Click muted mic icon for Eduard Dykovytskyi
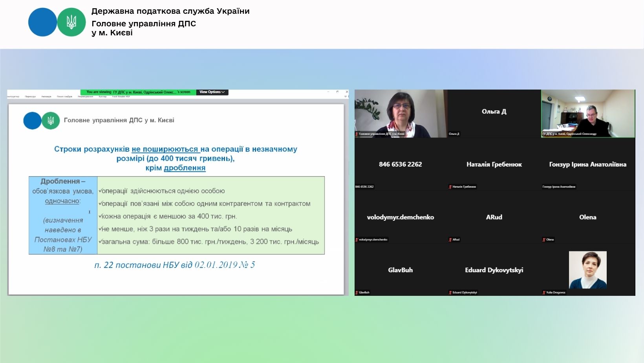This screenshot has height=363, width=644. pos(450,293)
